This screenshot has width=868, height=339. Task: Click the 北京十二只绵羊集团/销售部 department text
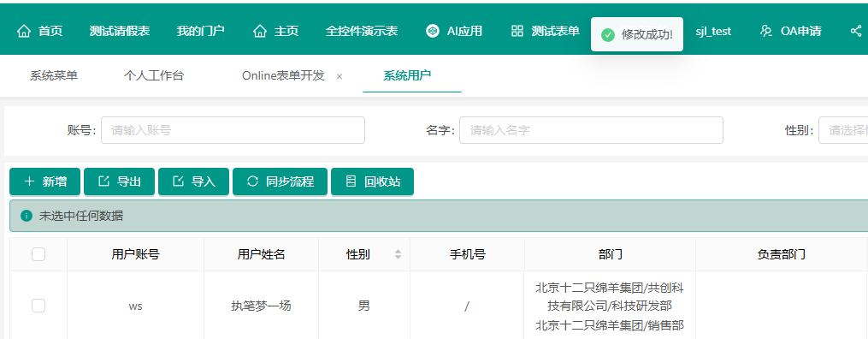tap(610, 325)
